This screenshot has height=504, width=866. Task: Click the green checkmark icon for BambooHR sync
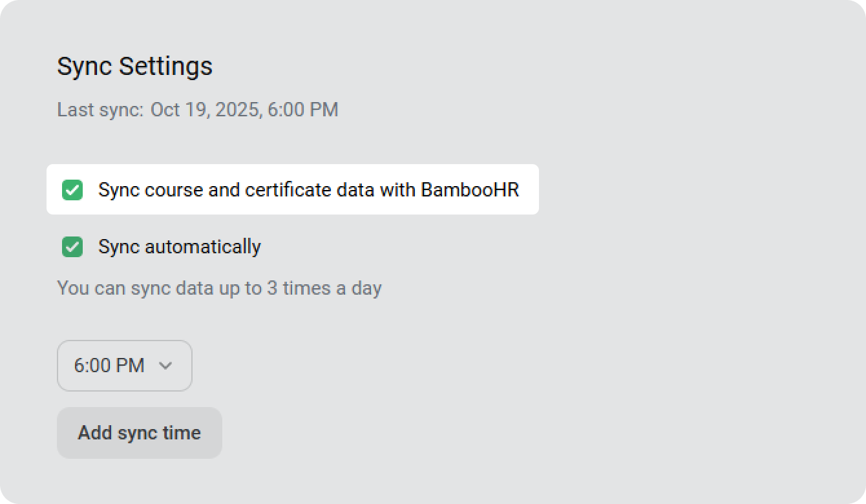pyautogui.click(x=72, y=190)
